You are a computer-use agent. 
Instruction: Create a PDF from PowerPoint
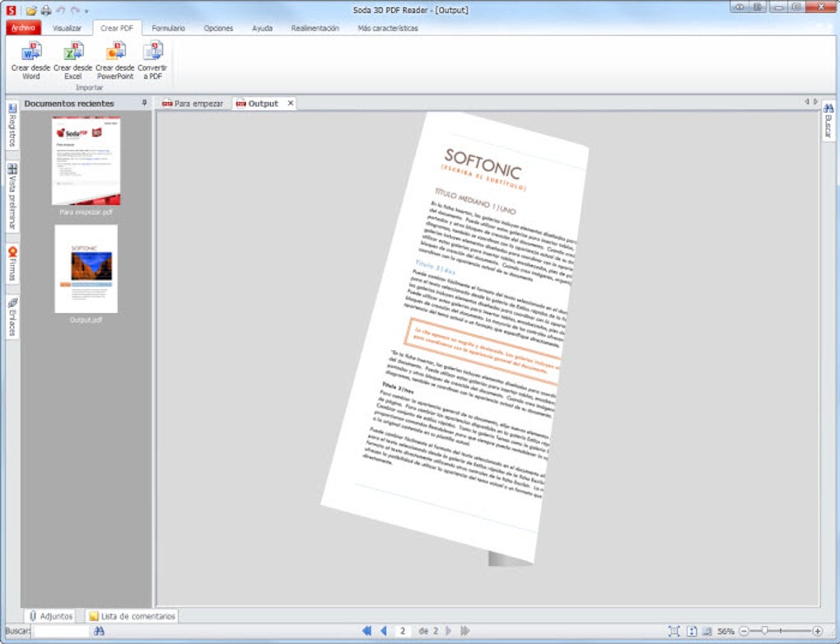tap(115, 62)
